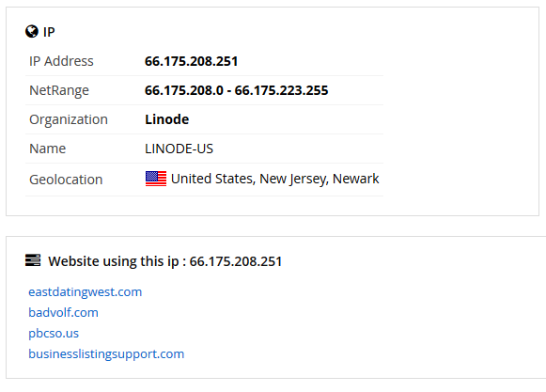Viewport: 546px width, 392px height.
Task: Click the IP Address row label
Action: click(x=61, y=61)
